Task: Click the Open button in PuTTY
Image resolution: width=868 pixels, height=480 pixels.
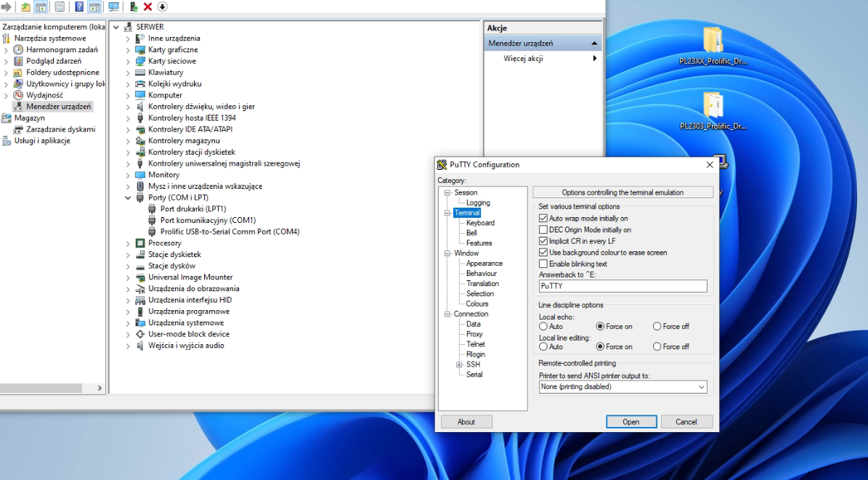Action: point(631,422)
